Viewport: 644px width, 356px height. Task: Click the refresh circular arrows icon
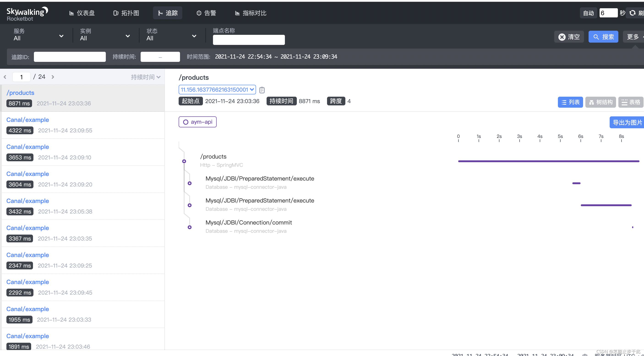(x=632, y=13)
